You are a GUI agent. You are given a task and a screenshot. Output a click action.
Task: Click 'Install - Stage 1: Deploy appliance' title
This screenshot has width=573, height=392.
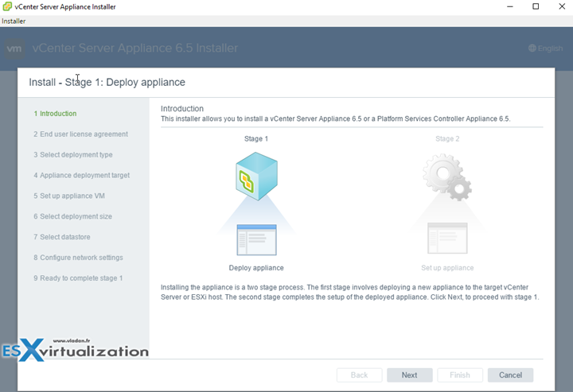(x=107, y=83)
